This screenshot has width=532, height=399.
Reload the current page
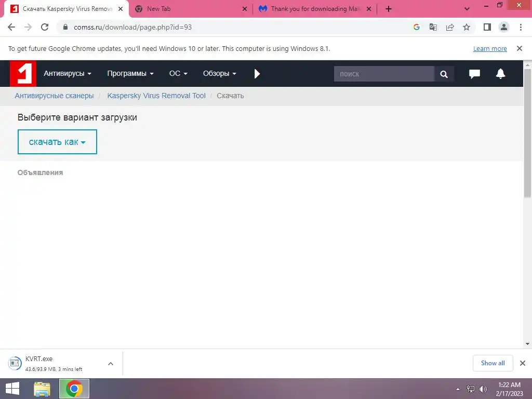point(45,27)
